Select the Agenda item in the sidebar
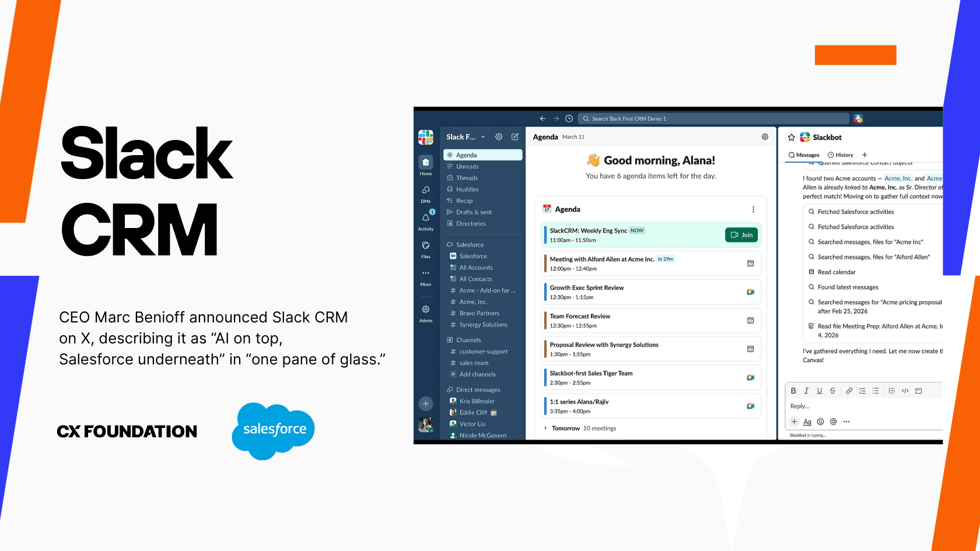Viewport: 980px width, 551px height. [466, 155]
